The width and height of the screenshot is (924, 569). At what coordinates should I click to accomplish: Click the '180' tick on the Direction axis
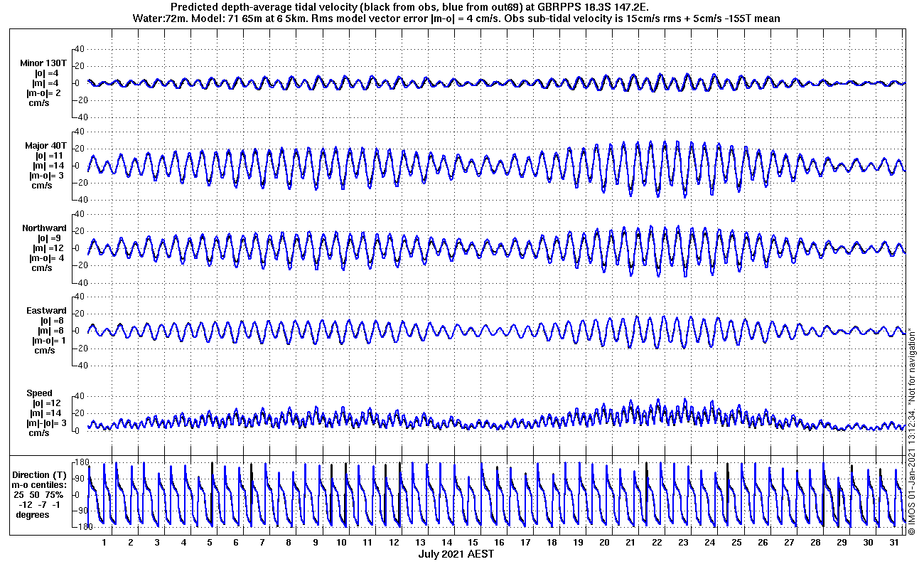(x=82, y=462)
